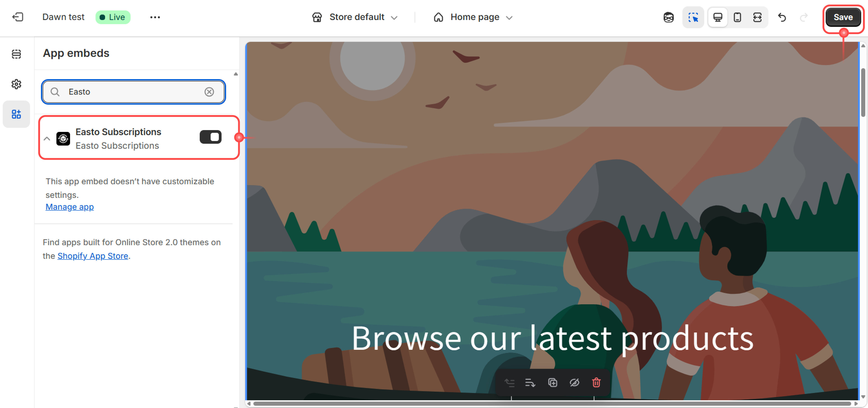Click the exit editor back icon
The height and width of the screenshot is (408, 868).
point(18,17)
